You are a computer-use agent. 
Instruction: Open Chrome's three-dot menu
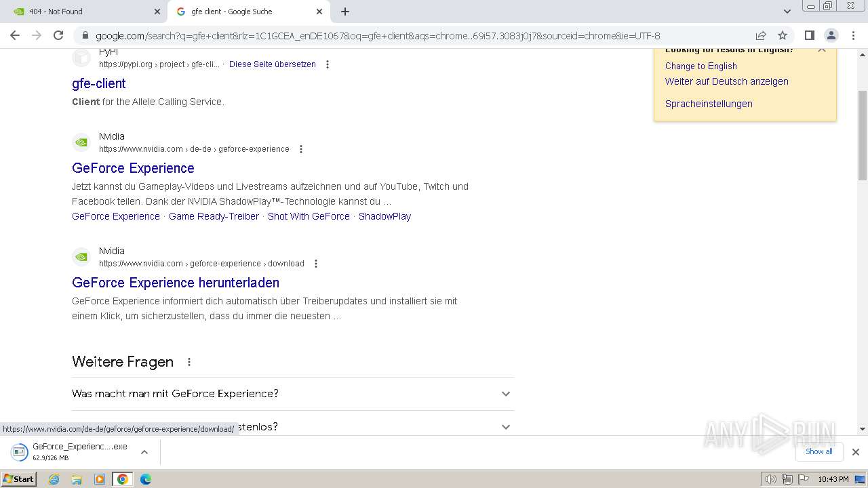853,35
